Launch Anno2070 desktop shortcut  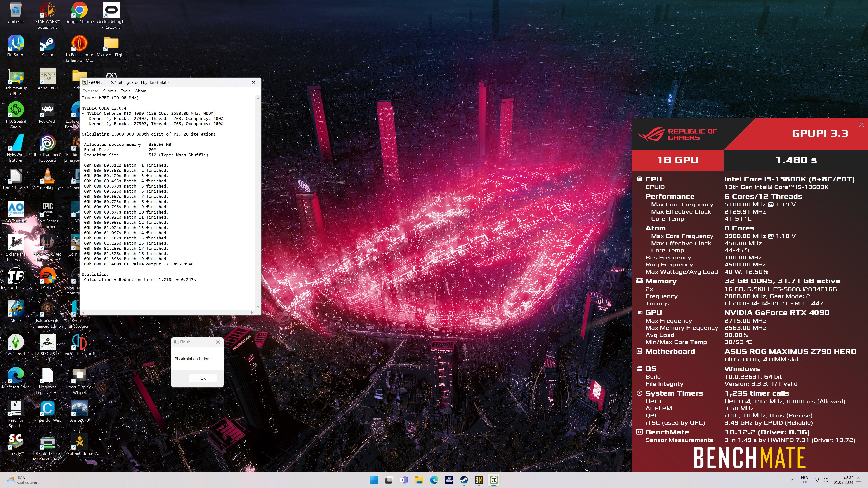[x=79, y=412]
